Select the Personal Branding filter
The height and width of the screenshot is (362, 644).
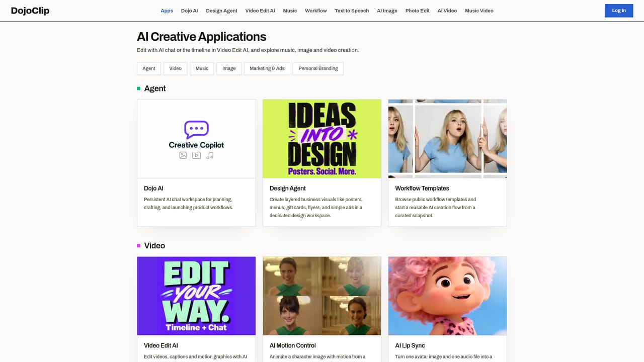point(318,68)
